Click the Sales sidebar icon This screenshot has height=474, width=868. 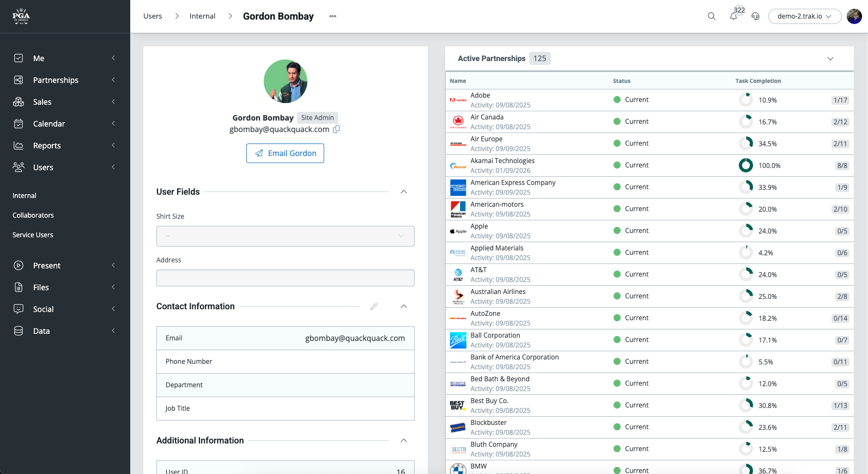19,102
